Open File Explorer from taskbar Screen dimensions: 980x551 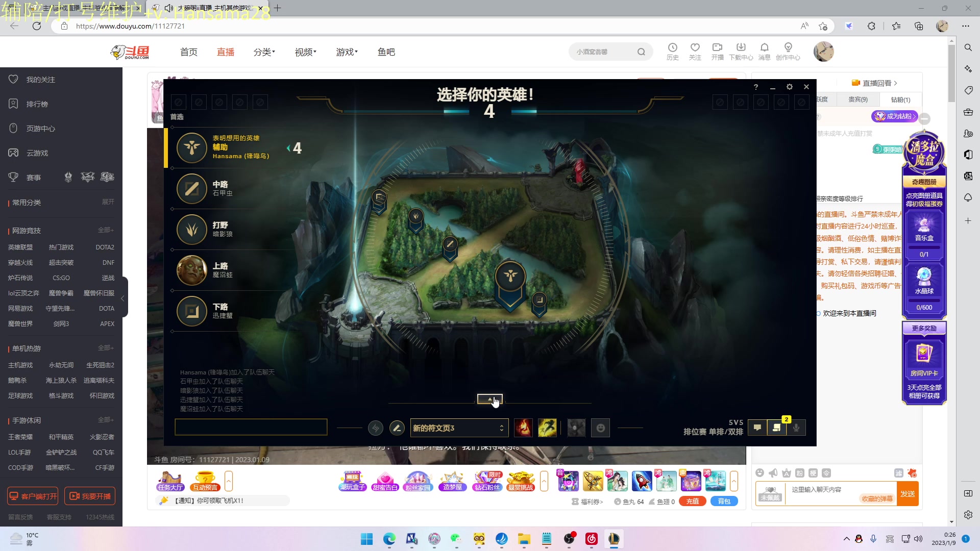point(524,539)
